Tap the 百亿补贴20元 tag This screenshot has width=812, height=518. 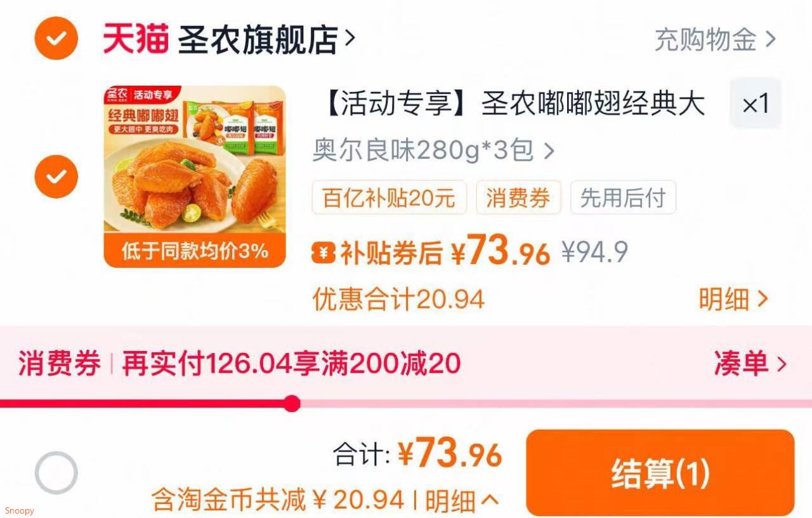[390, 197]
